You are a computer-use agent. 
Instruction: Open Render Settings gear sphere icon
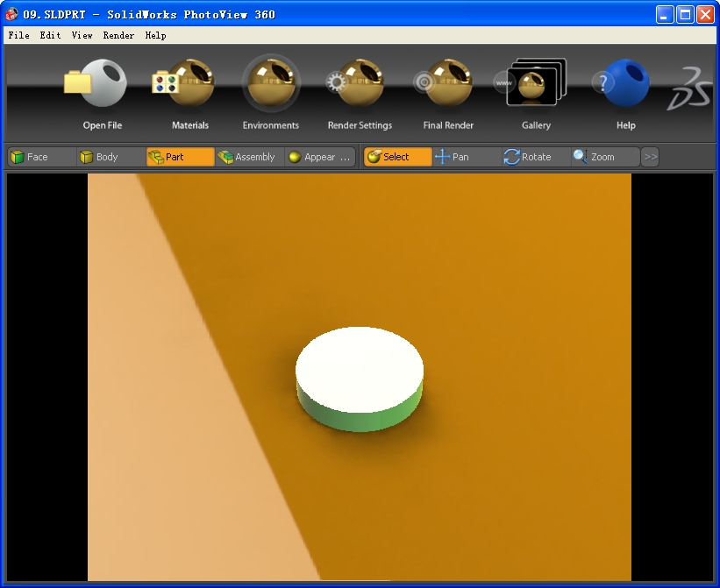[x=355, y=83]
